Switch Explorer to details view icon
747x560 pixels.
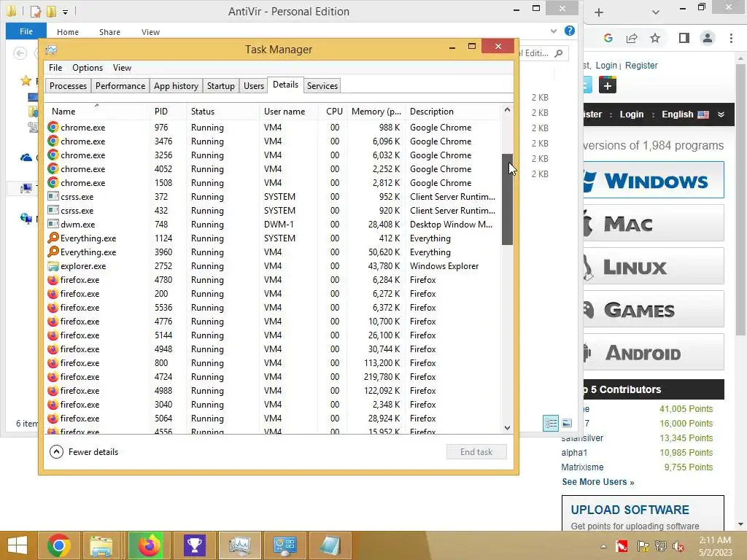coord(551,423)
